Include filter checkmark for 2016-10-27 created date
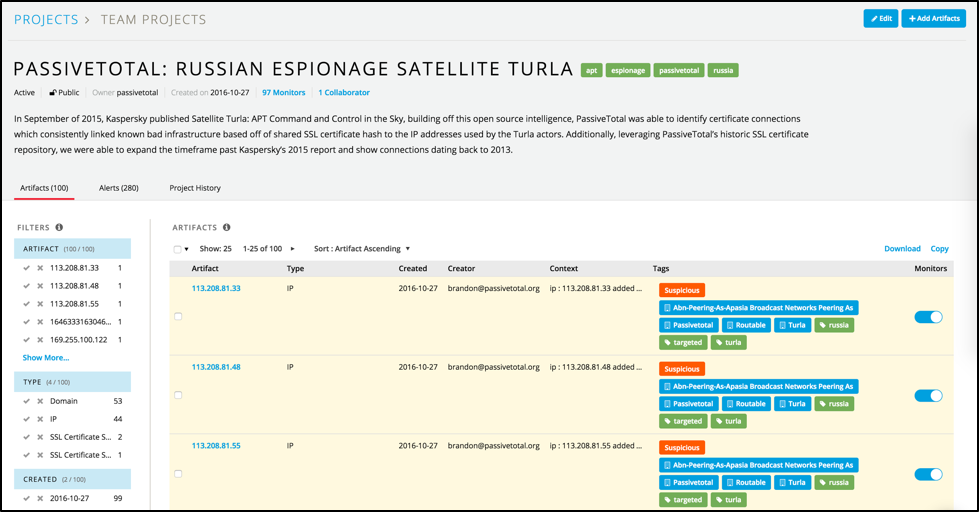This screenshot has width=979, height=512. click(x=26, y=498)
